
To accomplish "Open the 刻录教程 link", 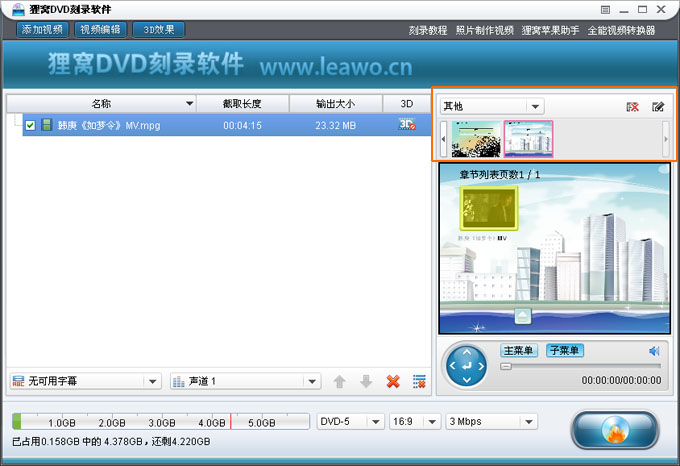I will (x=428, y=30).
